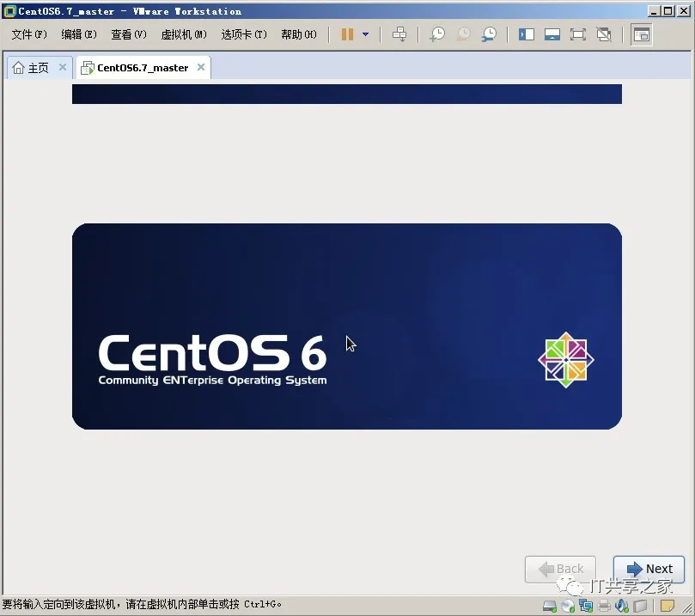Open the 查看(V) menu
The image size is (695, 616).
click(129, 34)
